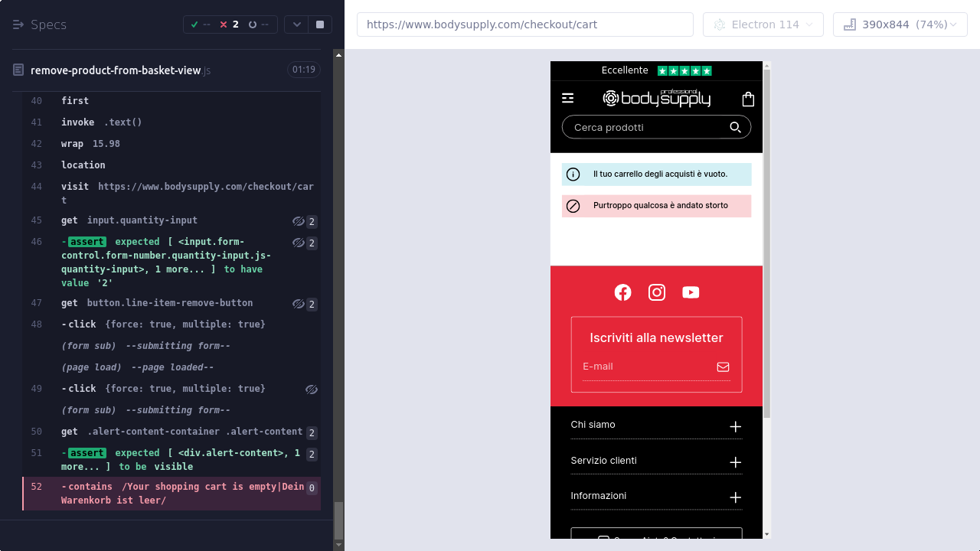980x551 pixels.
Task: Open the YouTube social link
Action: (x=691, y=292)
